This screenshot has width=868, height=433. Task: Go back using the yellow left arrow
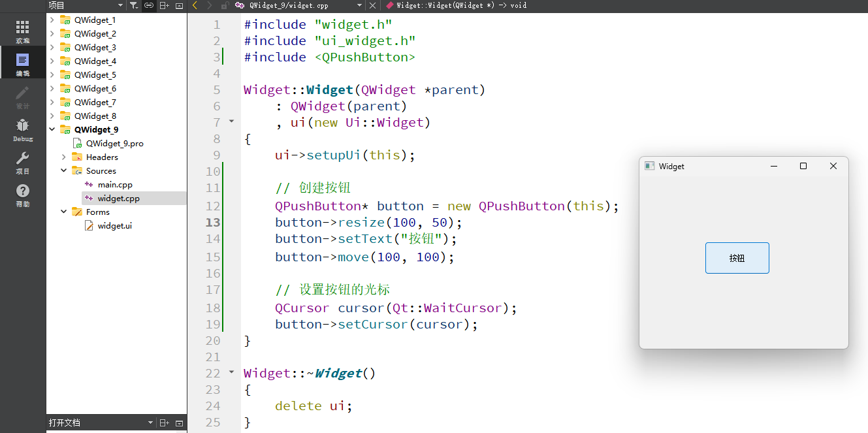pyautogui.click(x=195, y=5)
